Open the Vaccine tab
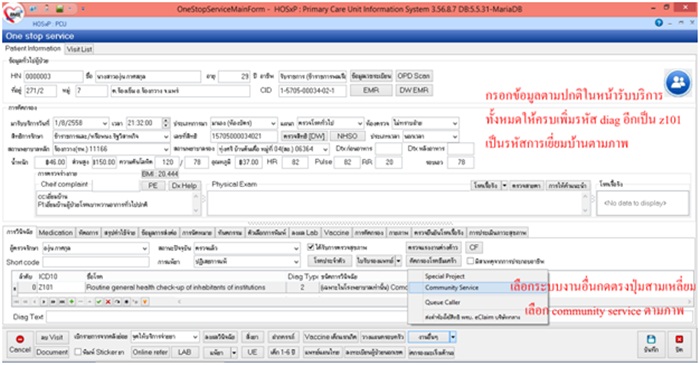 336,232
